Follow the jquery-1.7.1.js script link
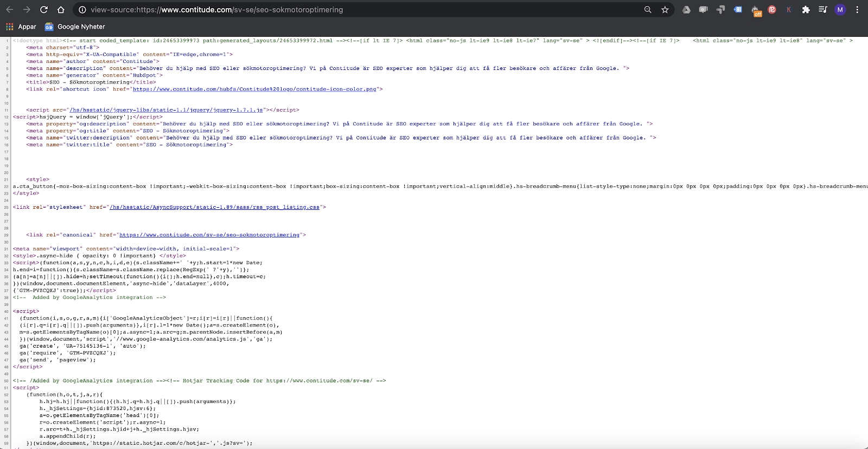The height and width of the screenshot is (449, 868). pos(166,110)
